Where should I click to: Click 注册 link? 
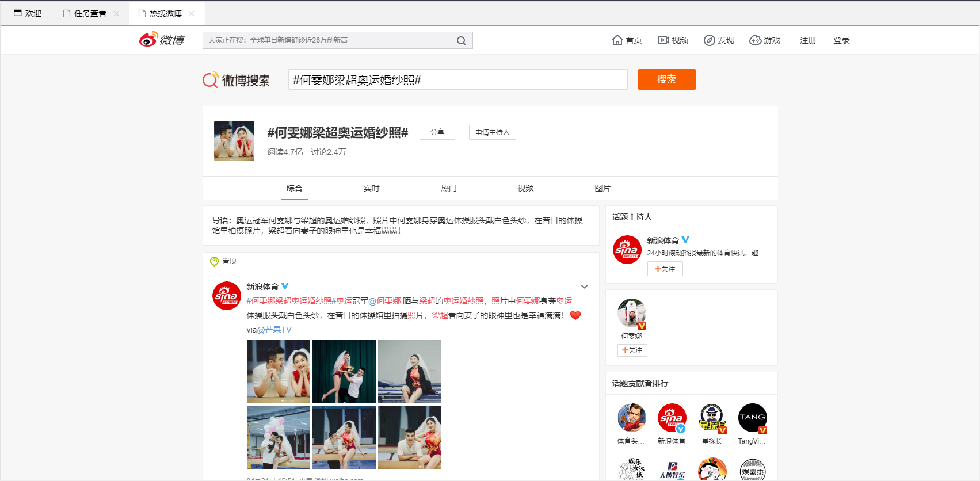tap(808, 40)
